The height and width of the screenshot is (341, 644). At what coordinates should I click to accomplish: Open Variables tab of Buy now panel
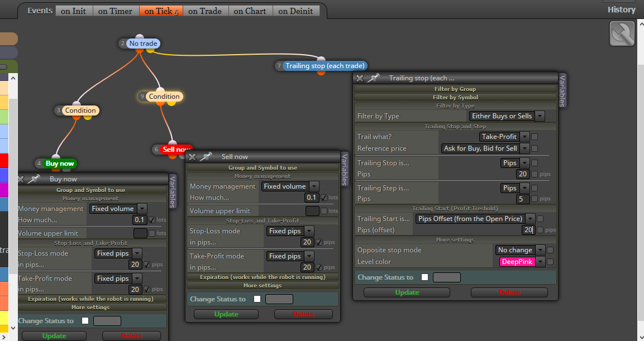[x=173, y=191]
